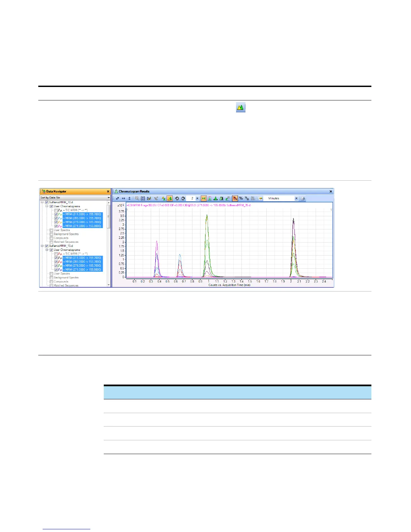Click Data Navigator scroll down arrow

tap(108, 285)
